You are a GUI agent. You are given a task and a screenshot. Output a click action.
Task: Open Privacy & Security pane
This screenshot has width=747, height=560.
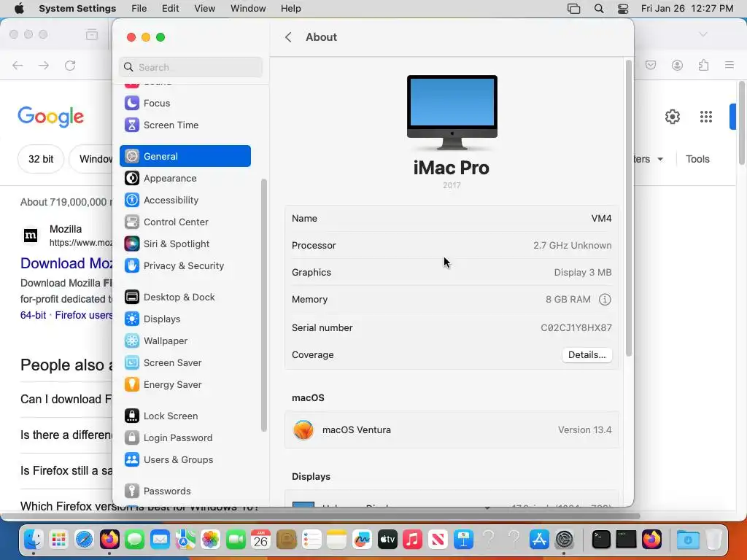tap(185, 265)
